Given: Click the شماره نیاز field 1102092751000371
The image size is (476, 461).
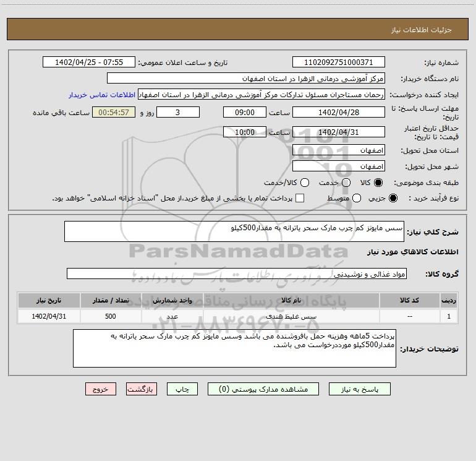Looking at the screenshot, I should click(339, 62).
